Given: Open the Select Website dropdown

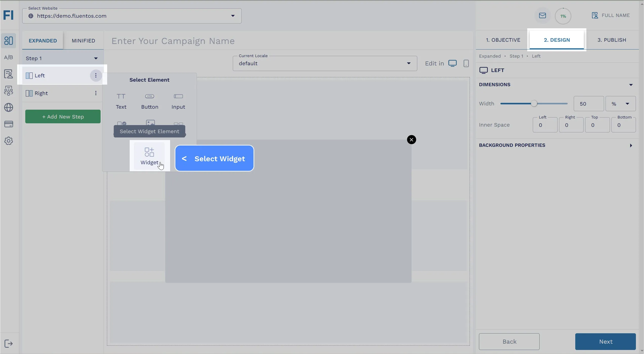Looking at the screenshot, I should pos(132,16).
